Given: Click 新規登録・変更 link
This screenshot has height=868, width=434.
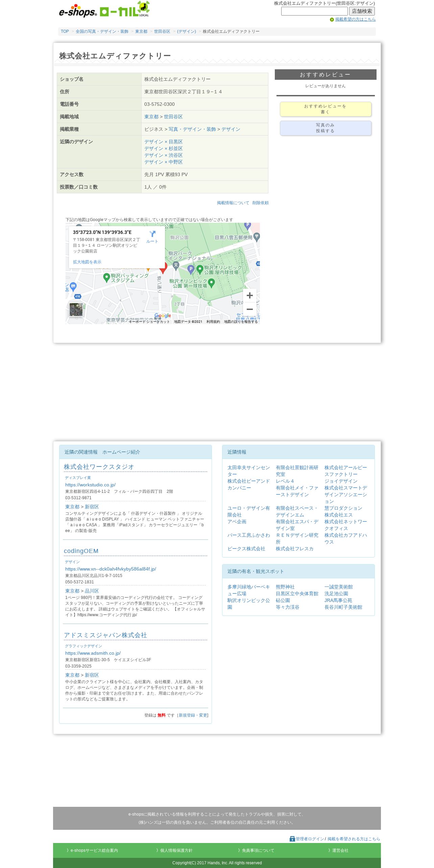Looking at the screenshot, I should click(193, 715).
